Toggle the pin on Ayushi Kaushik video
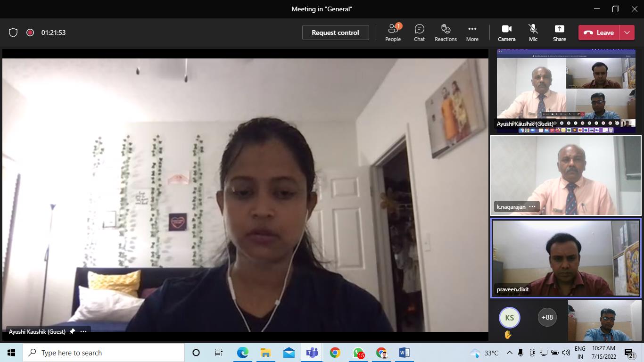The height and width of the screenshot is (362, 644). [x=72, y=331]
